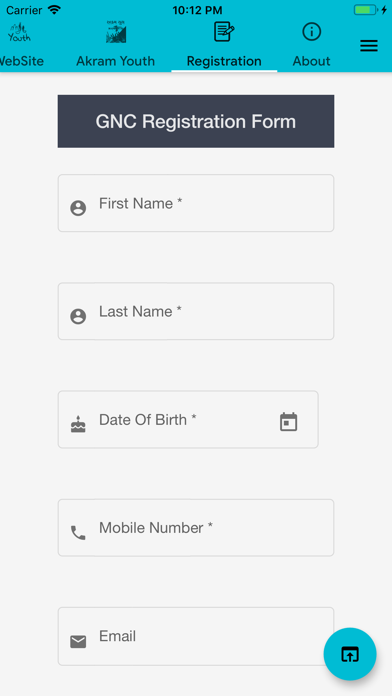Click the birthday cake icon
Screen dimensions: 392x696
pyautogui.click(x=78, y=424)
